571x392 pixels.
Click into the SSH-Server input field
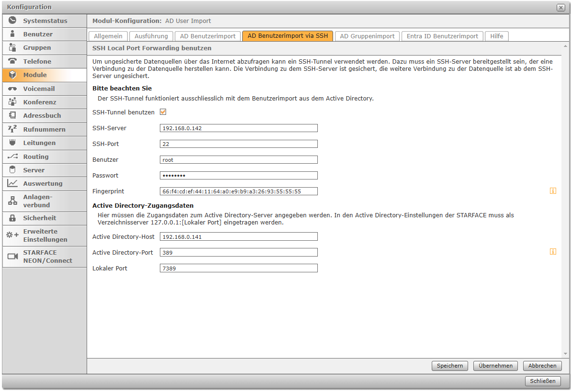(x=238, y=128)
